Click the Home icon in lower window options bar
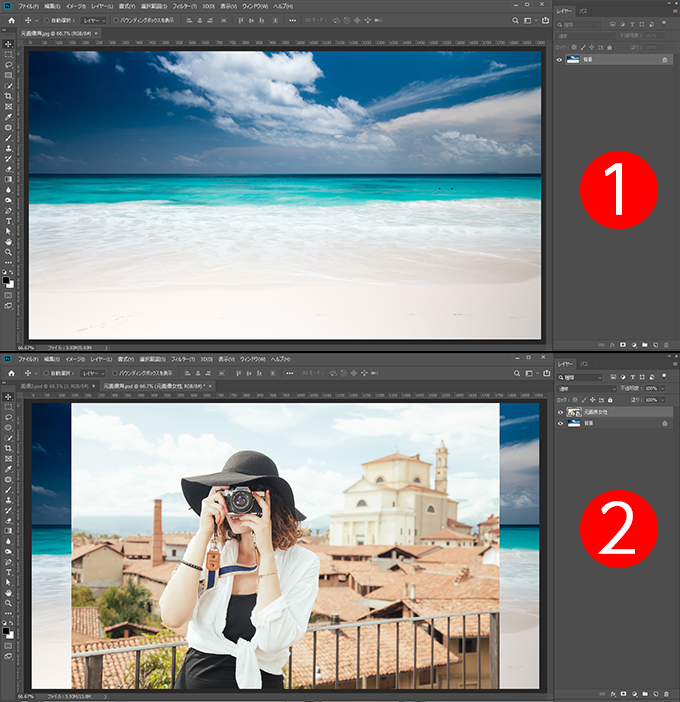The height and width of the screenshot is (702, 680). [x=11, y=372]
